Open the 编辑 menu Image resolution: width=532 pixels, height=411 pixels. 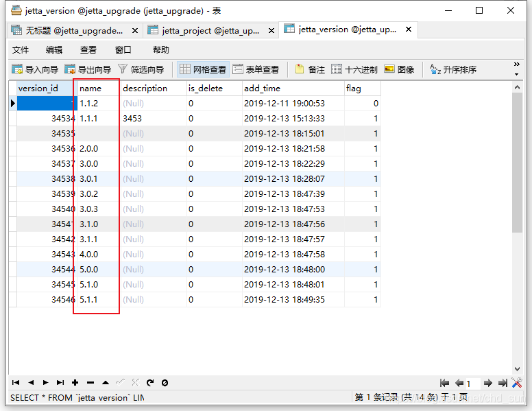[54, 50]
